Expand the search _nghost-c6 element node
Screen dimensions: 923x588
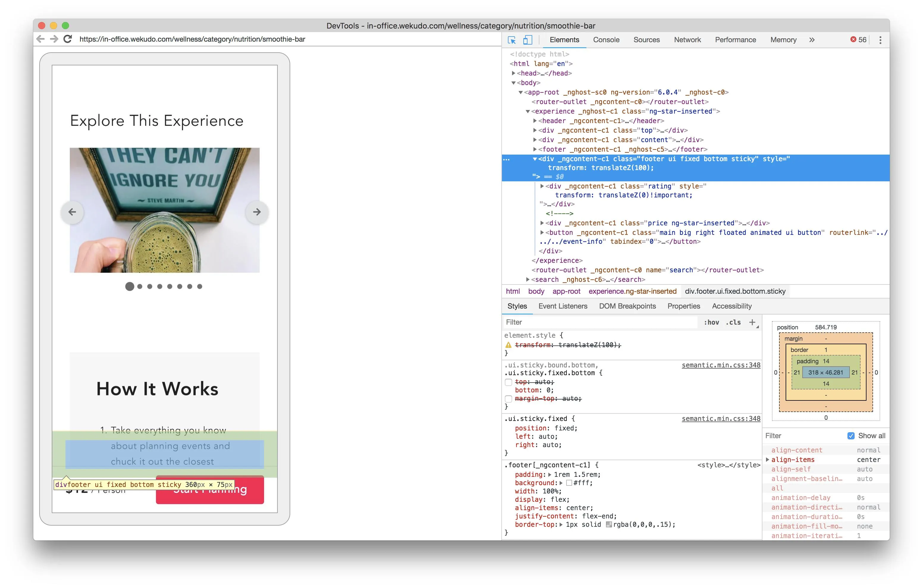pyautogui.click(x=528, y=280)
